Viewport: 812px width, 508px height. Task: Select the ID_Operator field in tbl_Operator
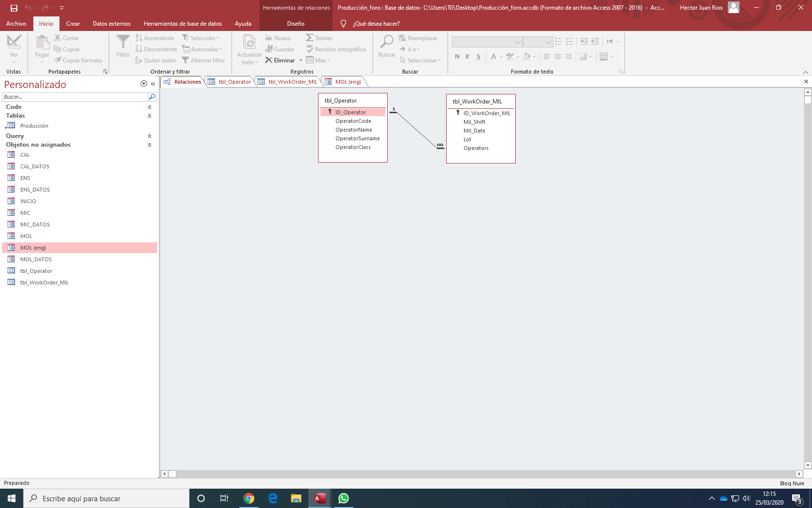pyautogui.click(x=350, y=112)
